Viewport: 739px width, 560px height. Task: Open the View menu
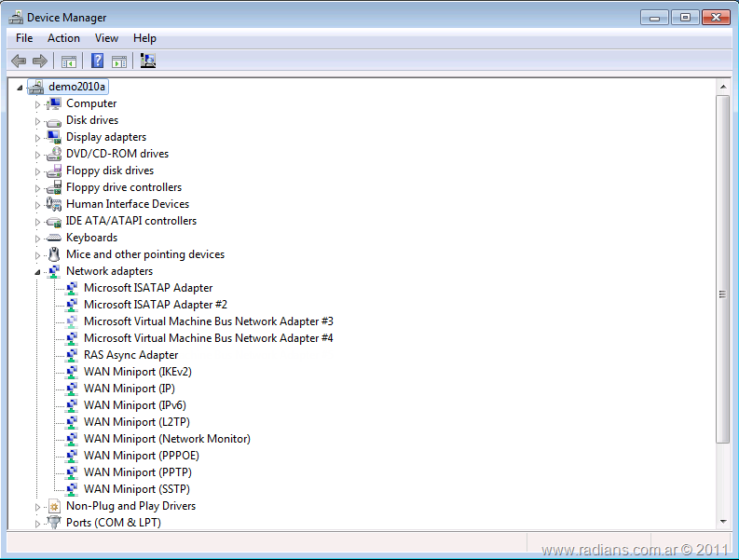tap(106, 38)
